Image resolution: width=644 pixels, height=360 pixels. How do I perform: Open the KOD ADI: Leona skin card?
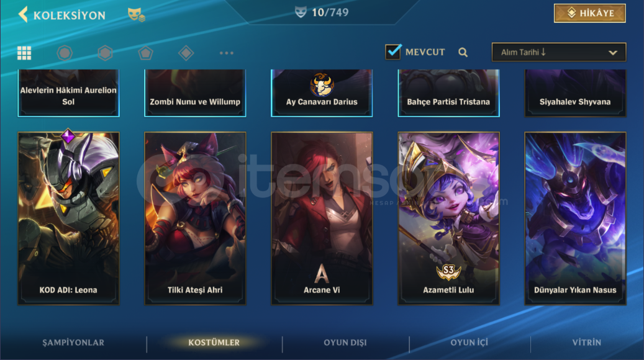click(x=68, y=218)
